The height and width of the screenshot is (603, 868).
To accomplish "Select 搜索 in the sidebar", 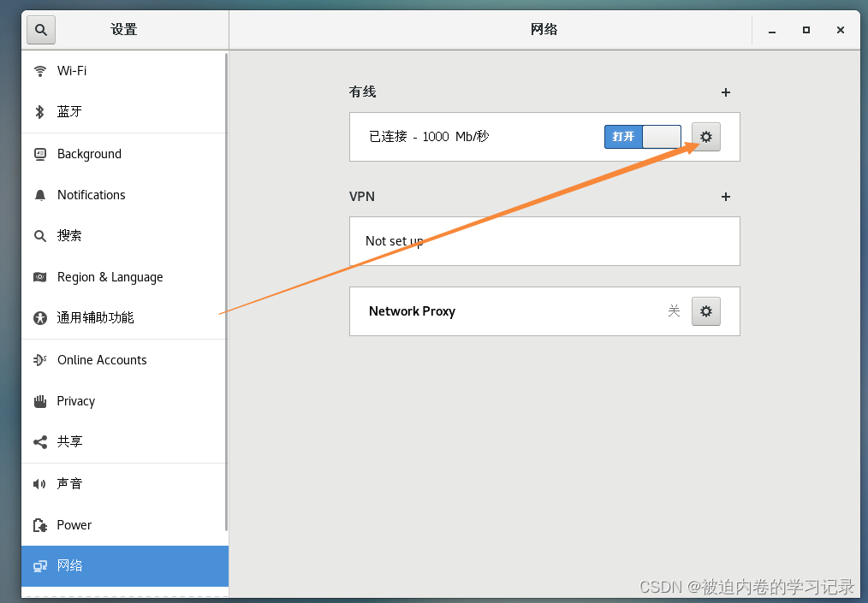I will click(x=124, y=236).
